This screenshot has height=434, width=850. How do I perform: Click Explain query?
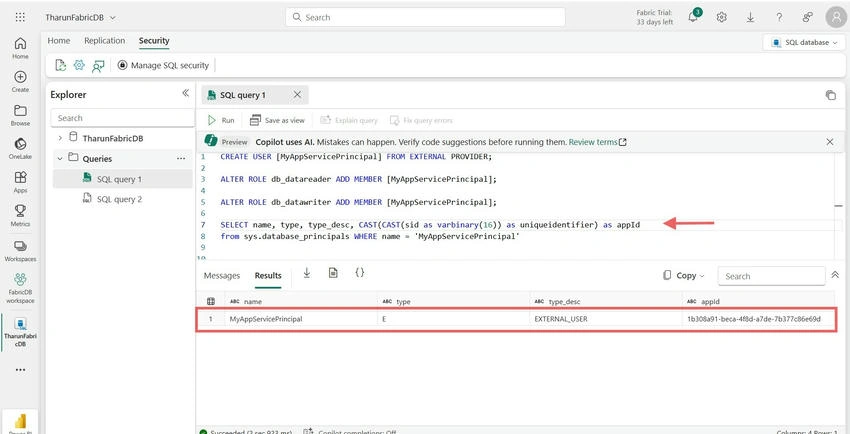pos(349,120)
